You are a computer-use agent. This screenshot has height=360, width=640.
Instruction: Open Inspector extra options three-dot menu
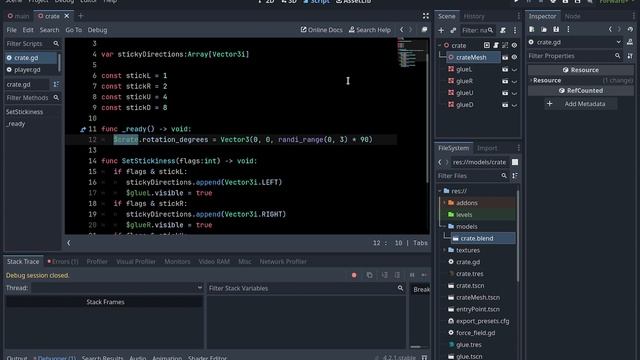(x=568, y=29)
